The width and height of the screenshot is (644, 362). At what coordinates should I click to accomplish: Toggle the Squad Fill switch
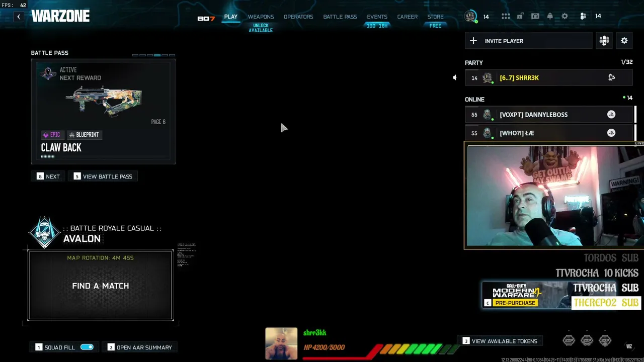87,347
